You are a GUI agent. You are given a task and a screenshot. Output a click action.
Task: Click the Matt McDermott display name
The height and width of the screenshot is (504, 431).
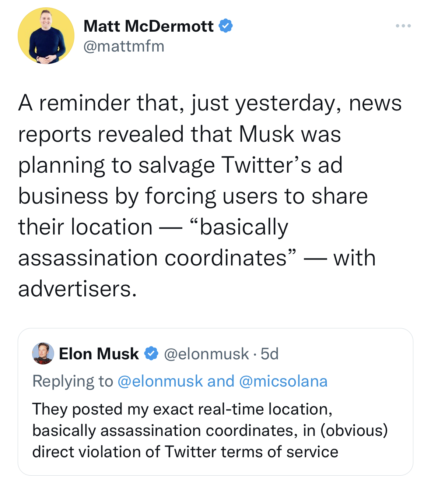click(148, 26)
